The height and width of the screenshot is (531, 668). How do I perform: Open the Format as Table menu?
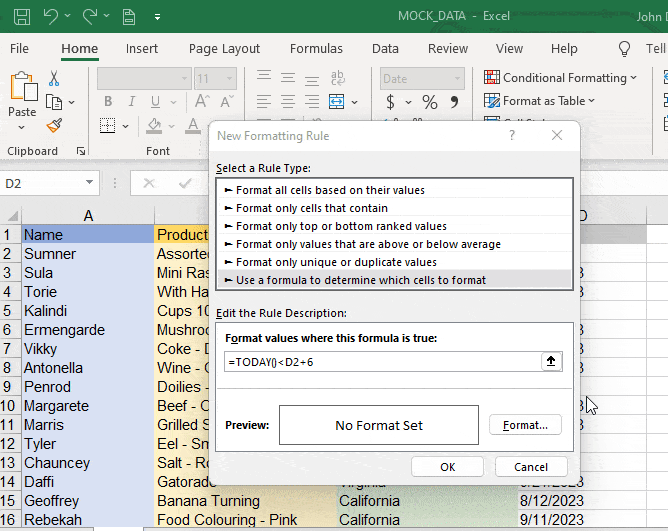(x=539, y=101)
